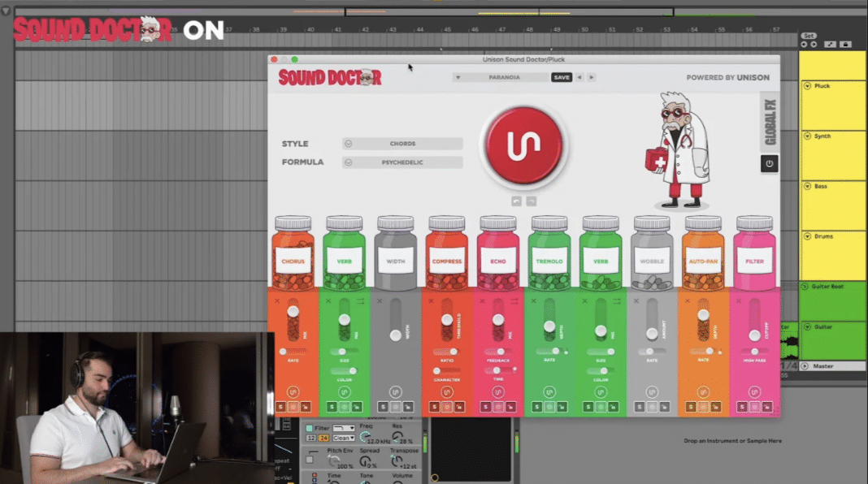
Task: Randomize the Tremolo module with its Unison icon
Action: (549, 392)
